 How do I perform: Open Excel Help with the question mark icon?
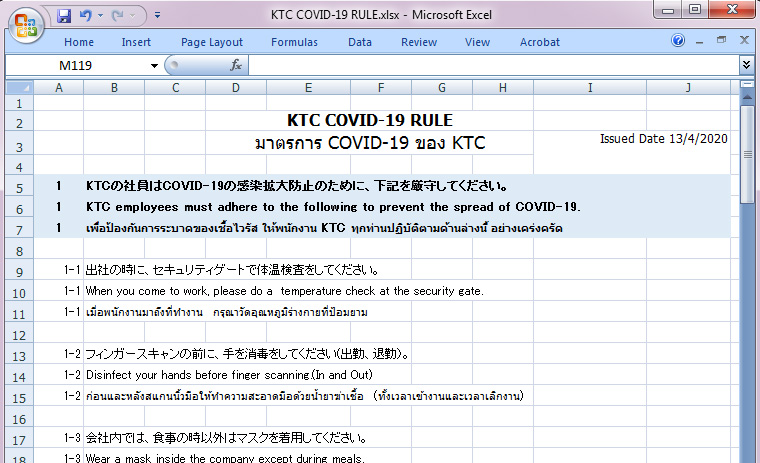(678, 40)
